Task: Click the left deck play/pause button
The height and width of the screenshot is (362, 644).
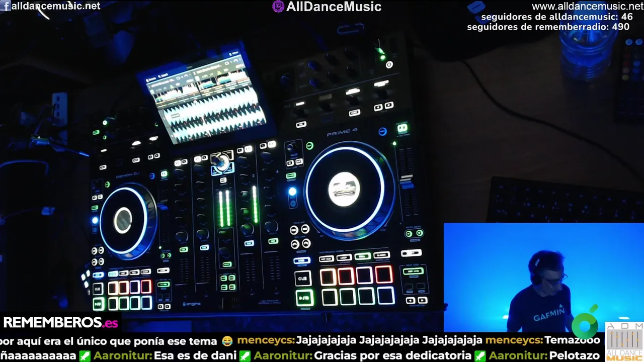Action: pos(98,304)
